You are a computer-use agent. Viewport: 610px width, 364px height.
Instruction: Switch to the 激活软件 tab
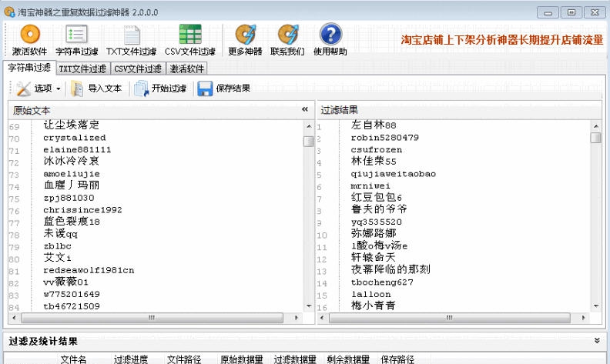[x=187, y=68]
